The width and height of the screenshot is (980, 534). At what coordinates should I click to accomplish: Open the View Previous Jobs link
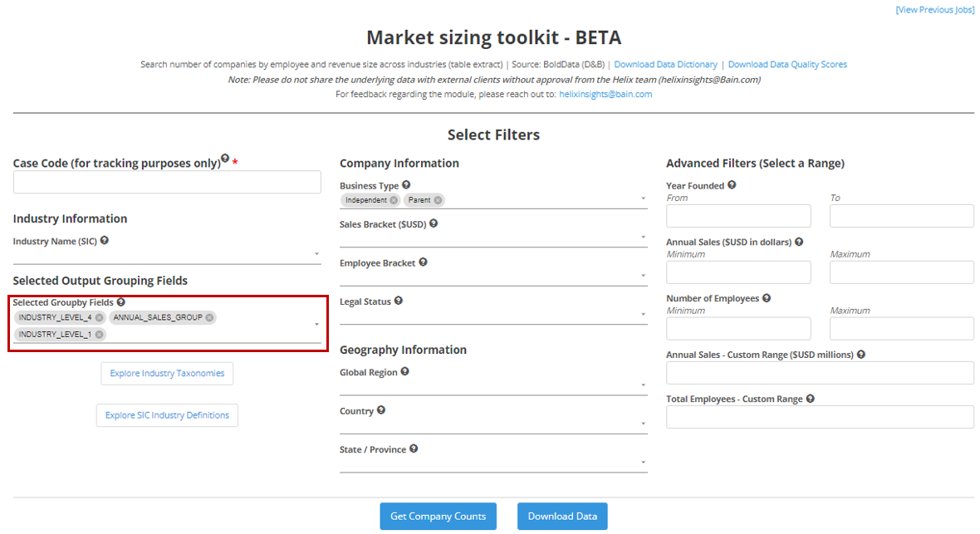point(934,10)
